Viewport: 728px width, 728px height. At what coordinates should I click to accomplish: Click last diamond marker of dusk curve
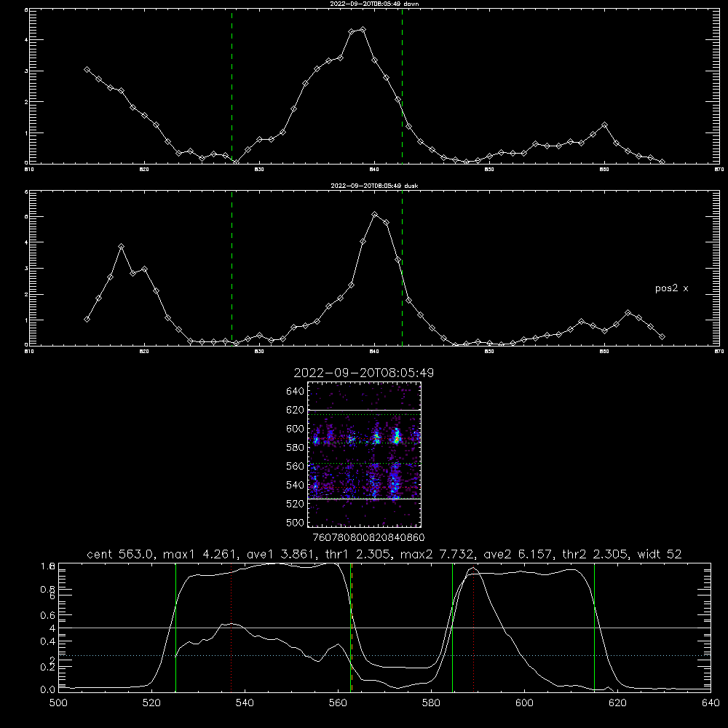[662, 336]
